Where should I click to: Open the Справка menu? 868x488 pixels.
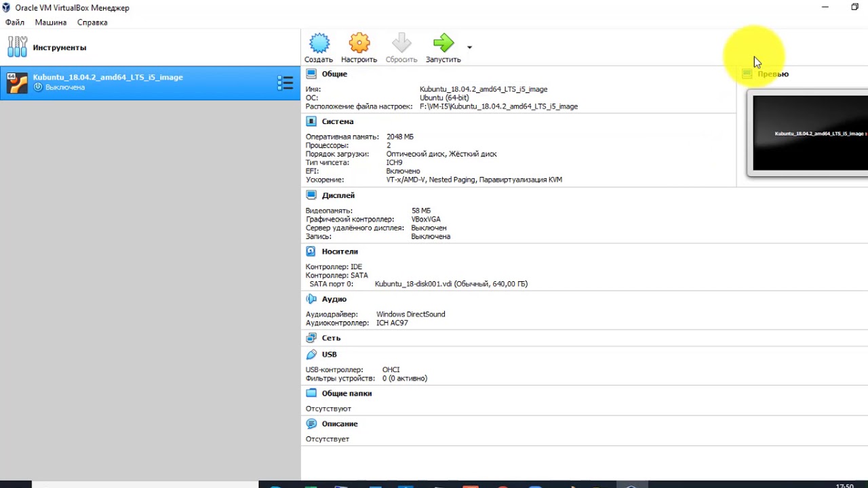pyautogui.click(x=92, y=22)
